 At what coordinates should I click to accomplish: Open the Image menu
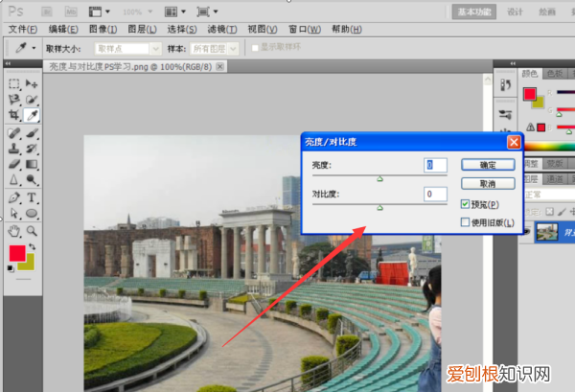point(103,30)
